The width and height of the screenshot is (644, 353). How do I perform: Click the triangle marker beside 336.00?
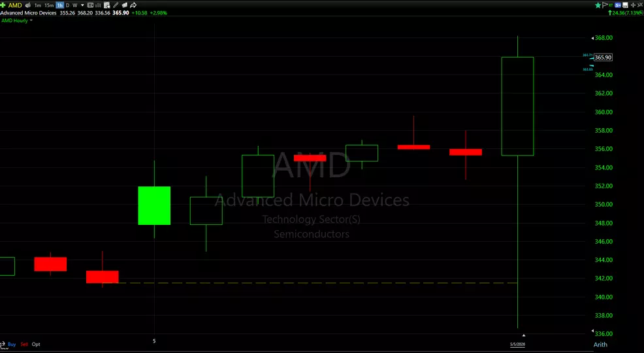[592, 330]
